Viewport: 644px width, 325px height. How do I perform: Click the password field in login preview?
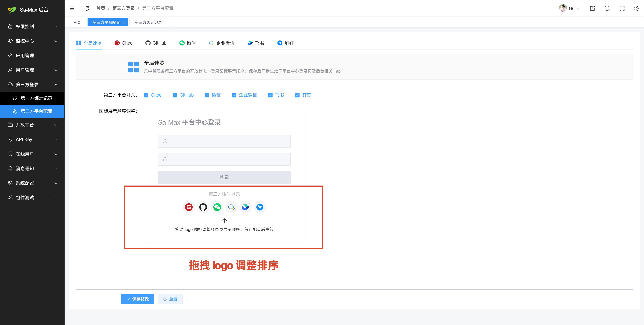pyautogui.click(x=224, y=159)
